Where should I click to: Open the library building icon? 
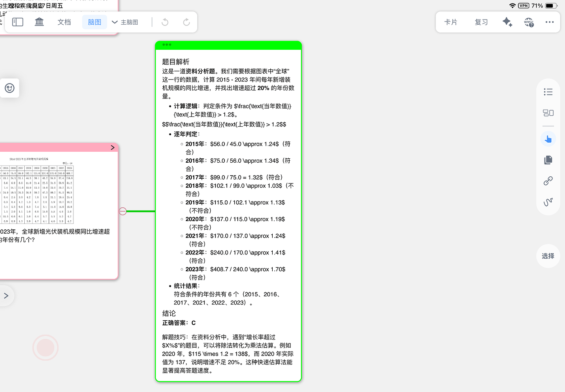39,22
